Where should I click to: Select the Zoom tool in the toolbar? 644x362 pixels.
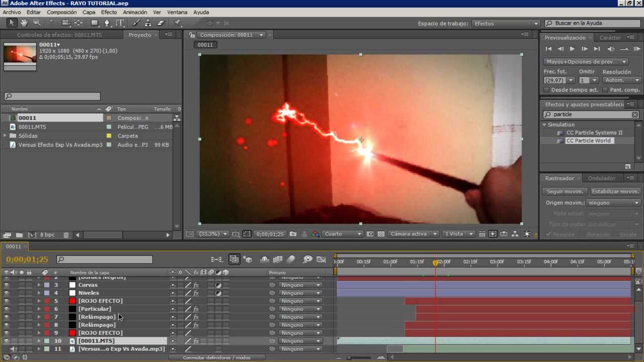click(x=36, y=23)
